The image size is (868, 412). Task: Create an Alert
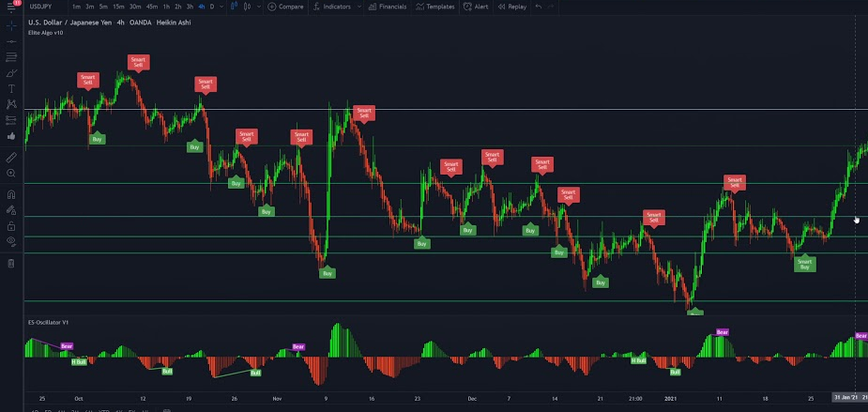pos(476,7)
